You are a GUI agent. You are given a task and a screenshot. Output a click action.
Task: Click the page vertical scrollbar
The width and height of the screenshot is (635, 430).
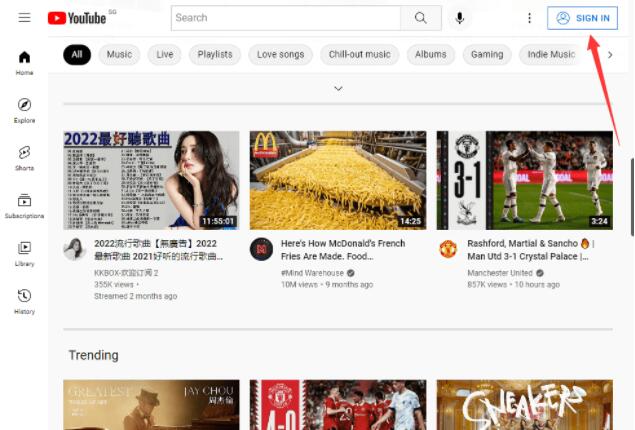(x=632, y=197)
